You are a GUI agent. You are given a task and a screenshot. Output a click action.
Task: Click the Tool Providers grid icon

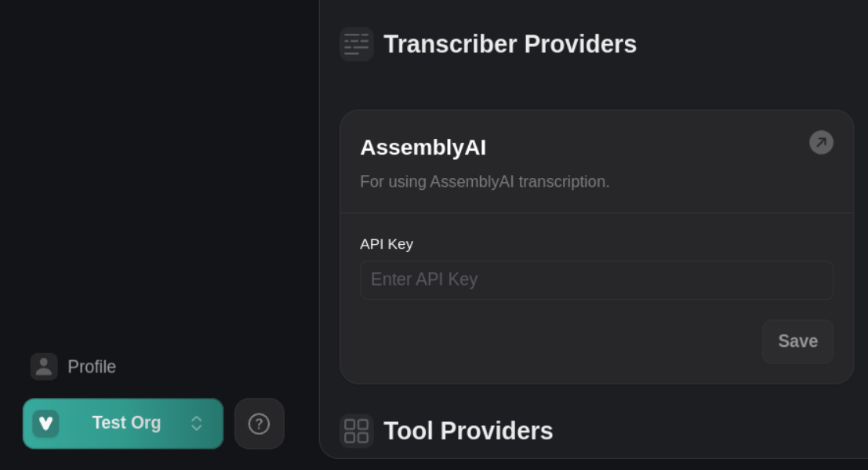tap(356, 431)
